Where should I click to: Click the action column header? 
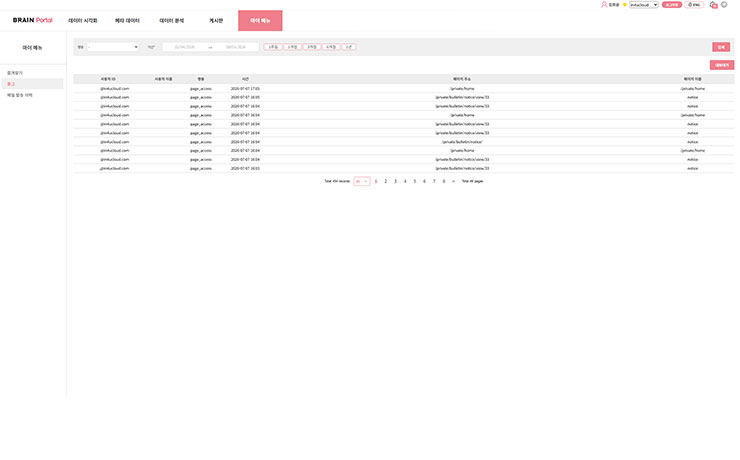tap(201, 79)
